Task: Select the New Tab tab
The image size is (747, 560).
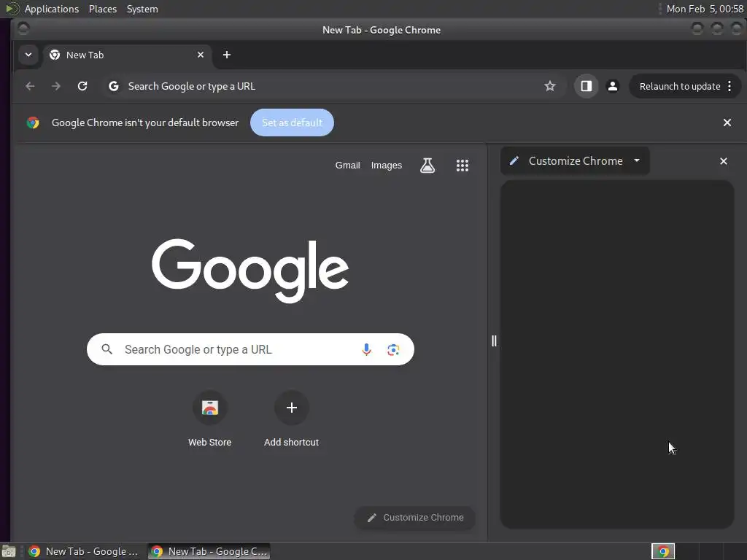Action: point(125,55)
